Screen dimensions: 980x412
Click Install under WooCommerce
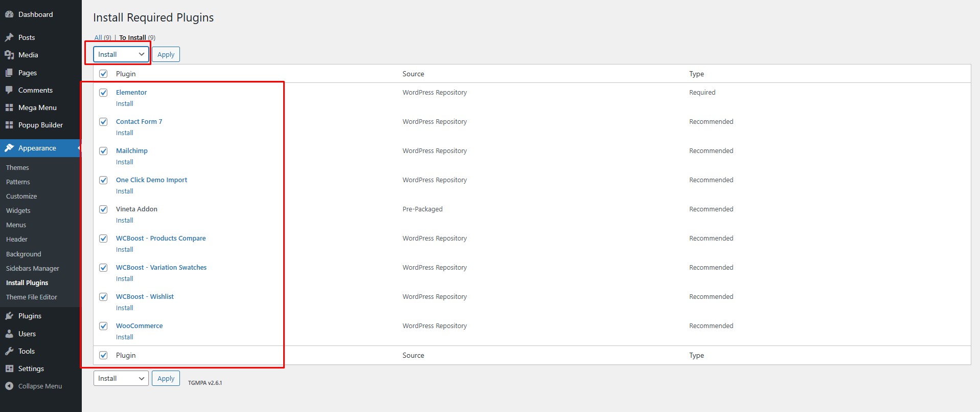pyautogui.click(x=125, y=337)
